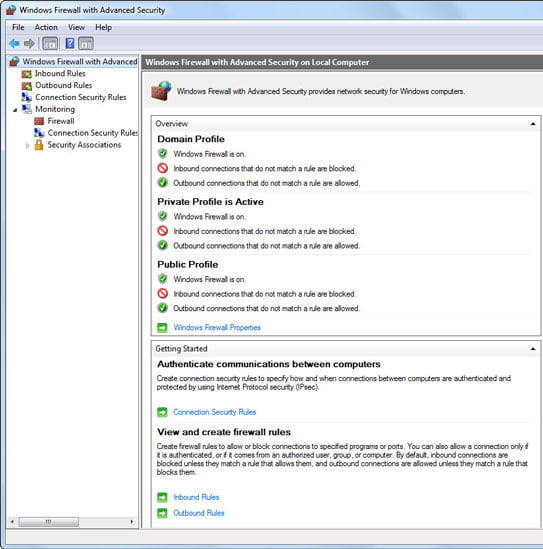Open the File menu
The height and width of the screenshot is (549, 543).
tap(18, 27)
